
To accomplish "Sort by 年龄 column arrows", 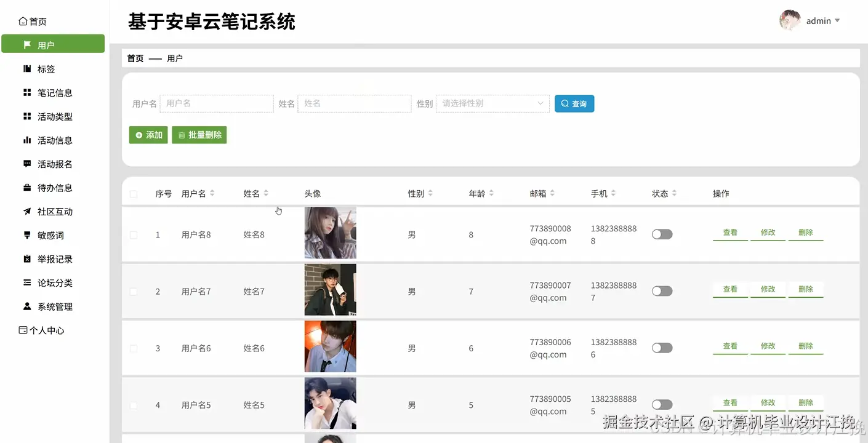I will 491,193.
